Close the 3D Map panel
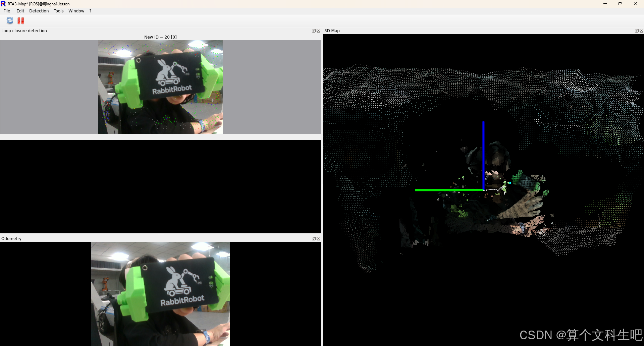644x346 pixels. pos(641,31)
